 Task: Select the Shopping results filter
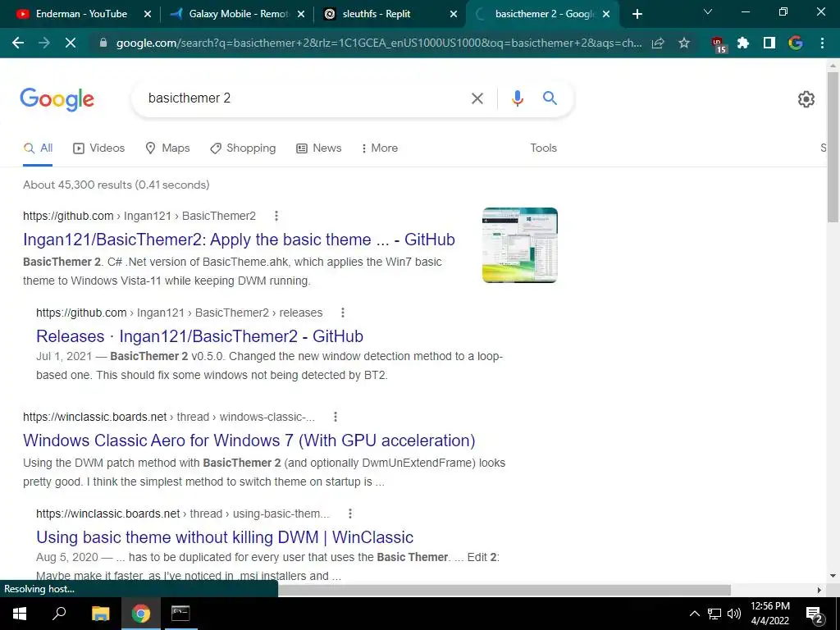pyautogui.click(x=243, y=148)
